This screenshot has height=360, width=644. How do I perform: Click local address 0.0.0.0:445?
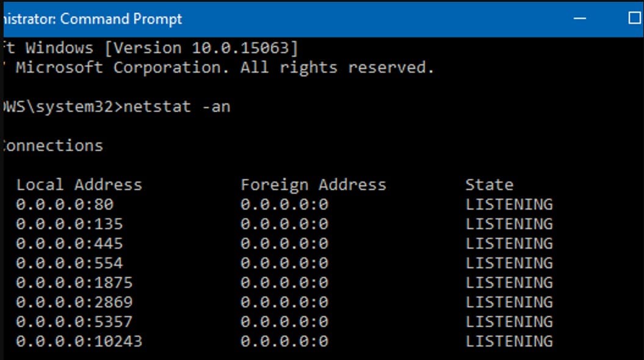click(x=70, y=244)
